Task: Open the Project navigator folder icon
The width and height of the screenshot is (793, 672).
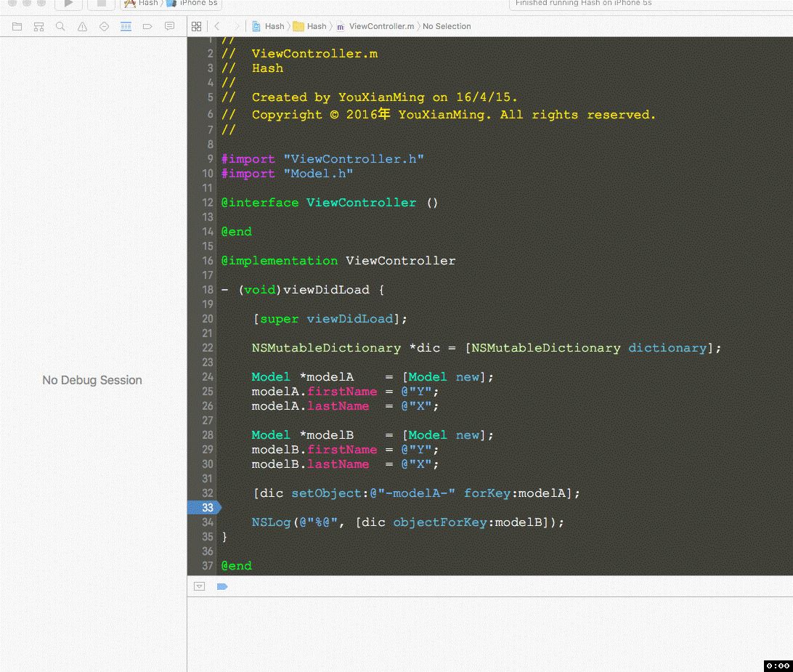Action: 17,26
